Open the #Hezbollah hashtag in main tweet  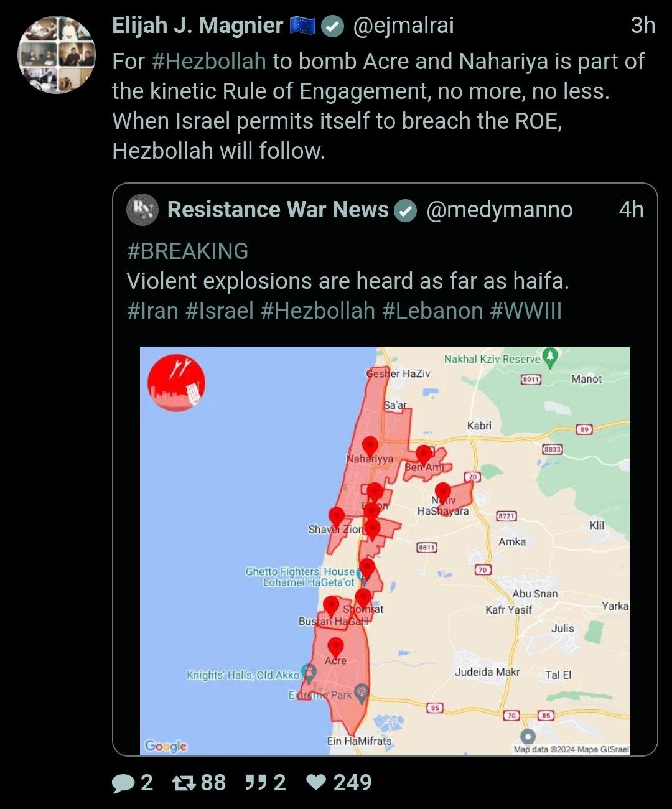coord(208,62)
